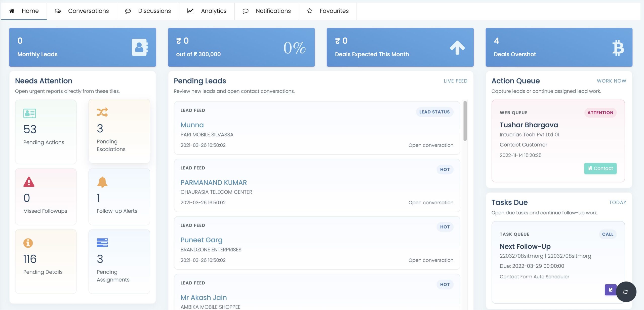Image resolution: width=644 pixels, height=310 pixels.
Task: Click the Favourites star icon
Action: coord(309,11)
